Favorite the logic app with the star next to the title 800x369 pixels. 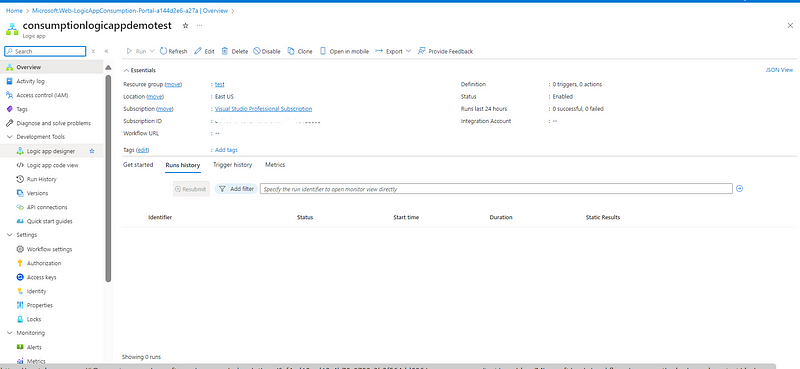coord(185,26)
